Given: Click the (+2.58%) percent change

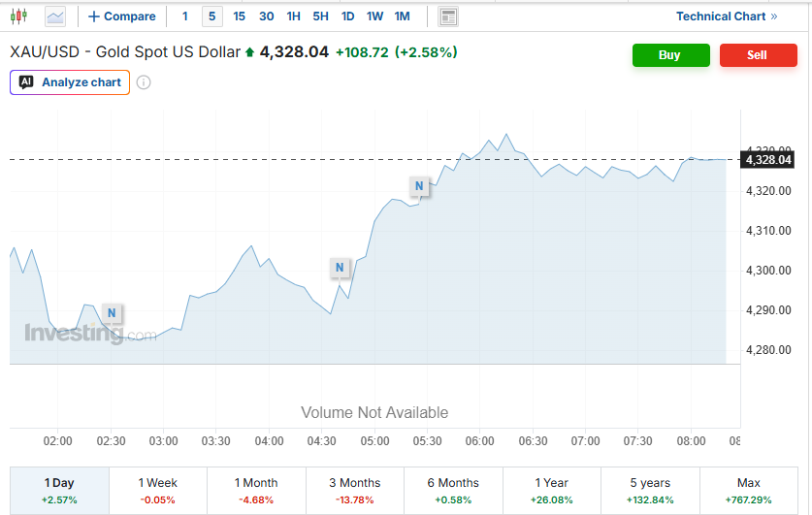Looking at the screenshot, I should point(426,52).
